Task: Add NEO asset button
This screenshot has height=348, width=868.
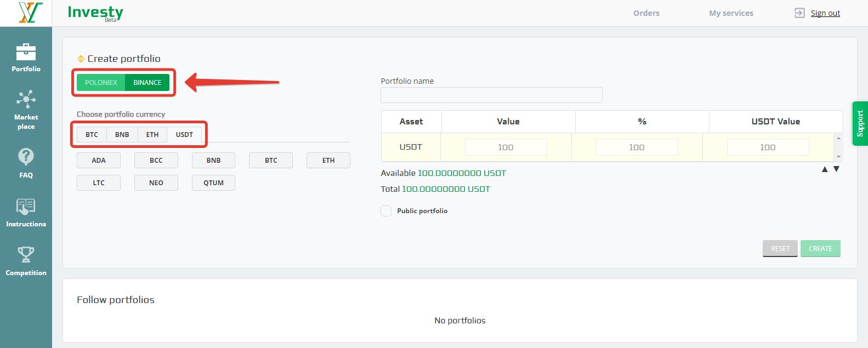Action: [x=156, y=183]
